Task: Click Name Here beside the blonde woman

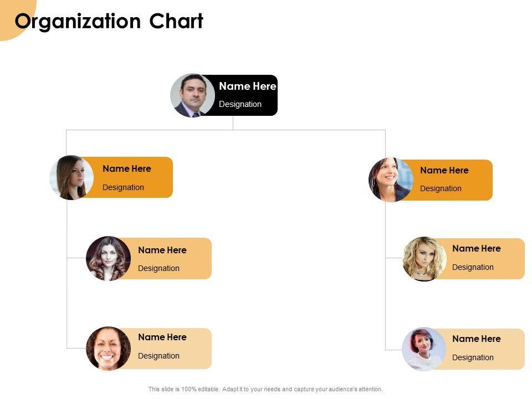Action: 476,249
